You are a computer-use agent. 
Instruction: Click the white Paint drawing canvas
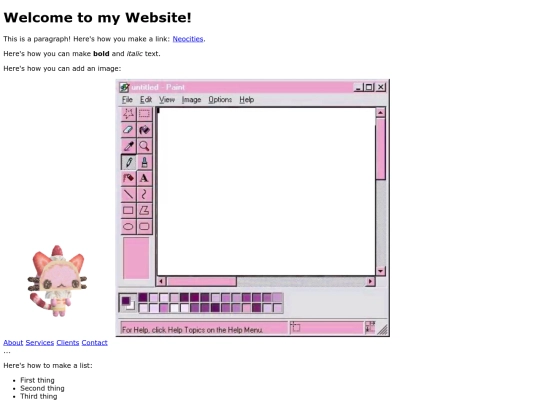[266, 191]
